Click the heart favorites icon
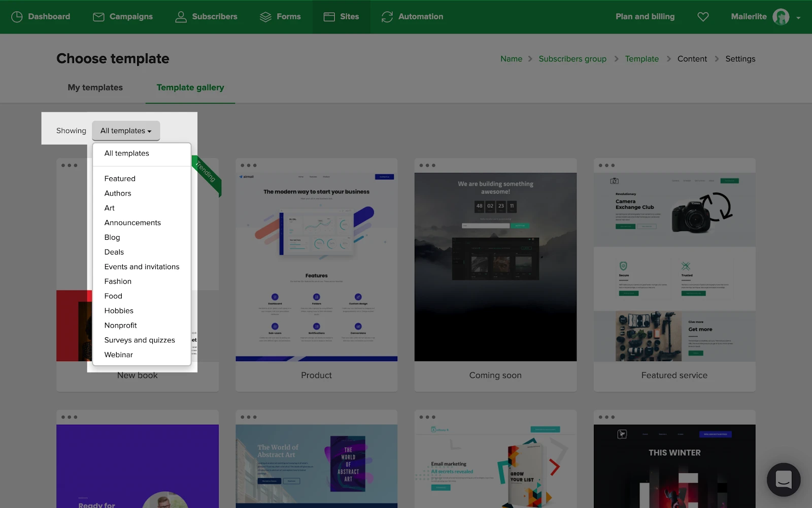The height and width of the screenshot is (508, 812). pyautogui.click(x=703, y=17)
